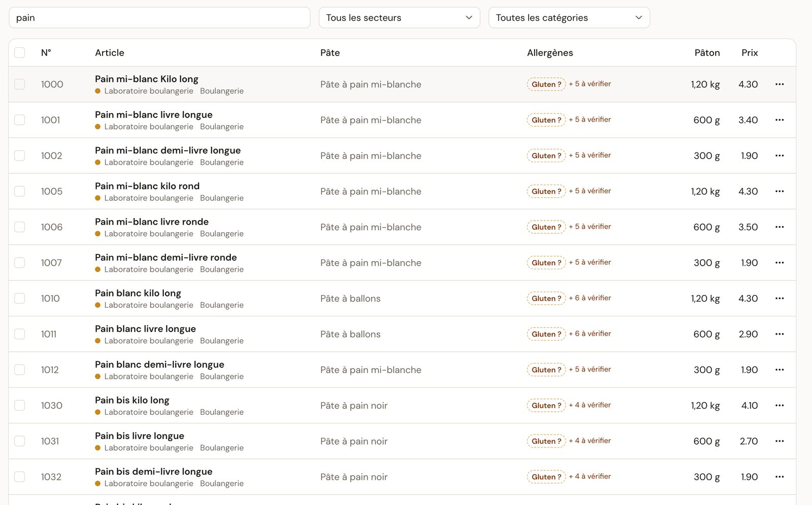Open the 'Toutes les catégories' dropdown
Screen dimensions: 812x505
click(569, 18)
